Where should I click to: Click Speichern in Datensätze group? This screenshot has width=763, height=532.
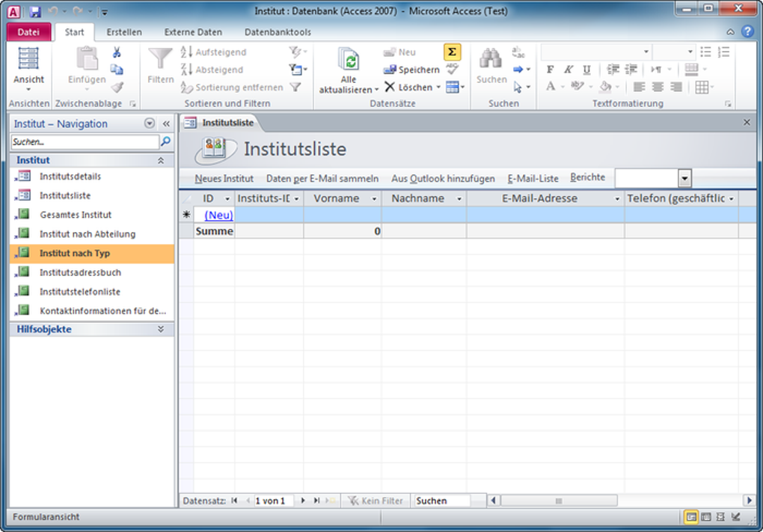point(411,70)
